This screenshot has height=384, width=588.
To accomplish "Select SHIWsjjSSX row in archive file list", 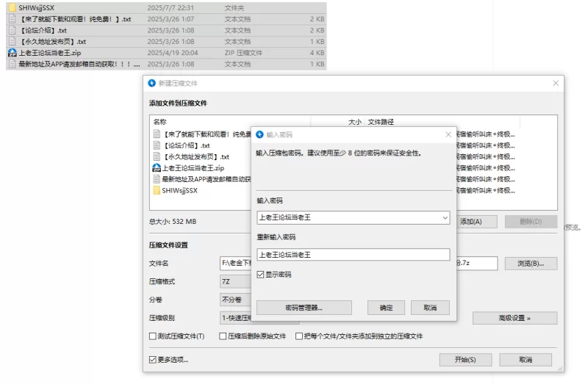I will [179, 190].
